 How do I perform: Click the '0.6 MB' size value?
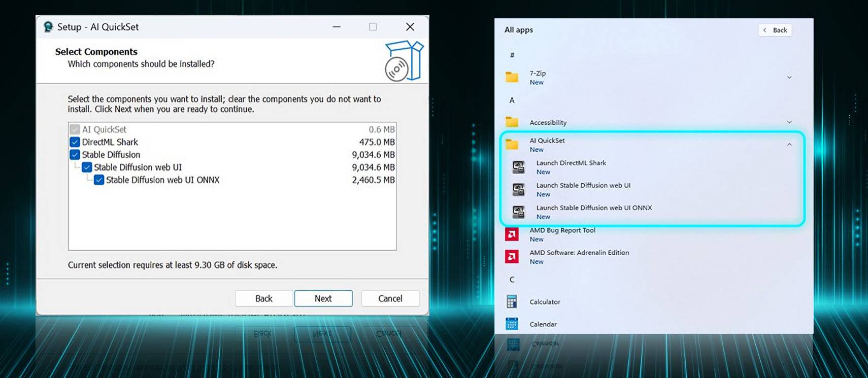(382, 129)
